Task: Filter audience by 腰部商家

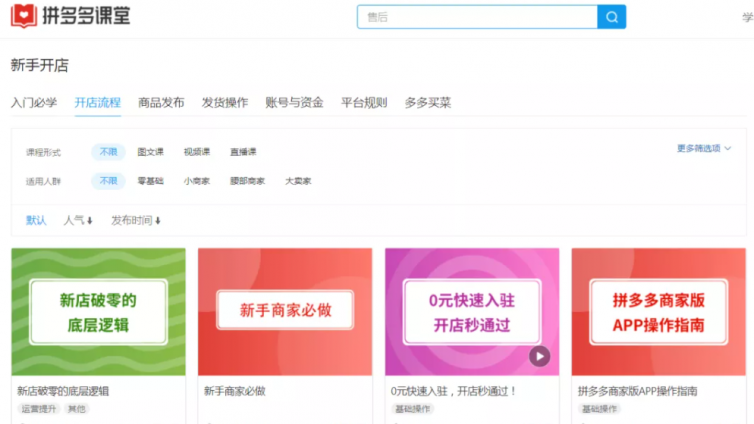Action: click(247, 181)
